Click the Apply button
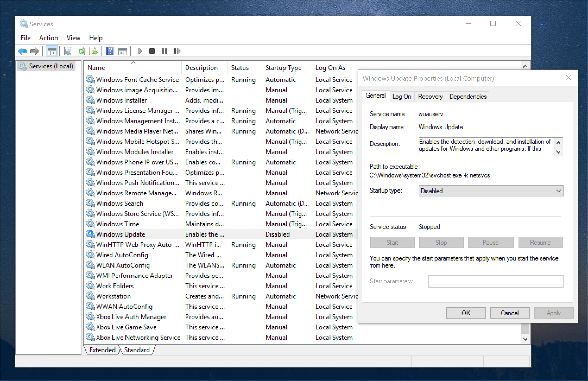The image size is (588, 381). (554, 313)
